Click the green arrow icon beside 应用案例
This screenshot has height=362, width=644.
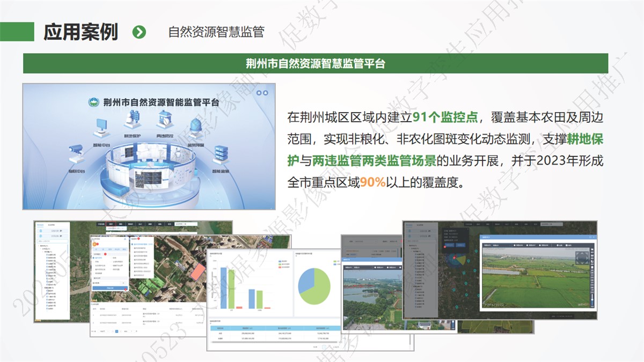(139, 32)
